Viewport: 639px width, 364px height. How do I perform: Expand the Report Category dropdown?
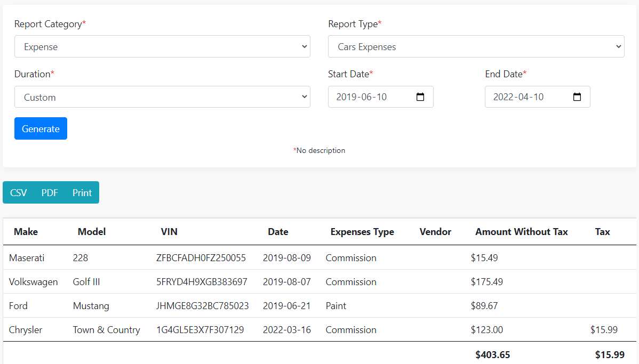(x=162, y=46)
